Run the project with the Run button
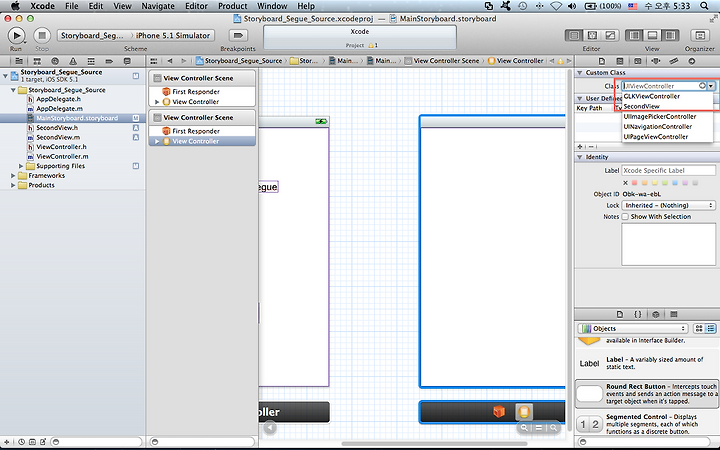This screenshot has width=720, height=450. point(16,35)
